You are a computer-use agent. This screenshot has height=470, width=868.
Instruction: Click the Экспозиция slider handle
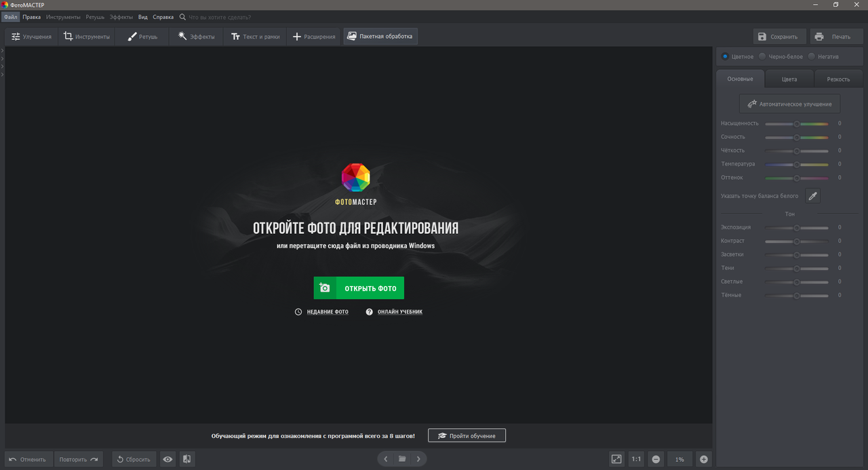[797, 228]
